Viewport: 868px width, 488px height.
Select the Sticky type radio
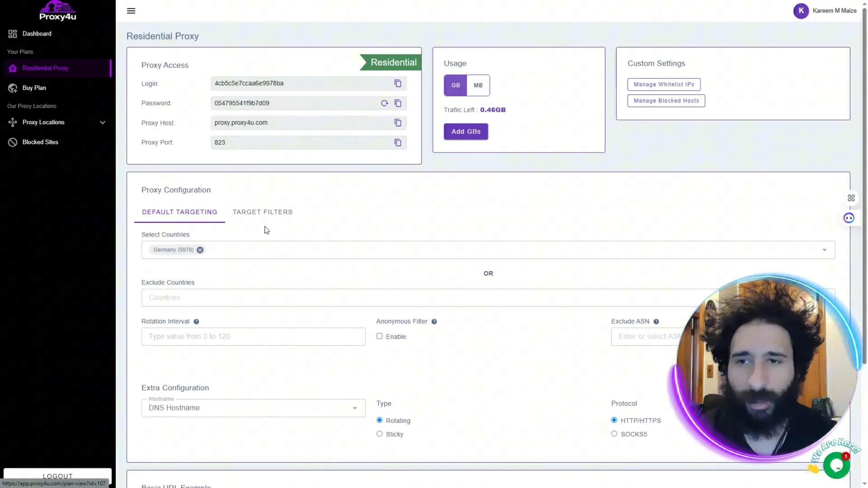point(379,434)
